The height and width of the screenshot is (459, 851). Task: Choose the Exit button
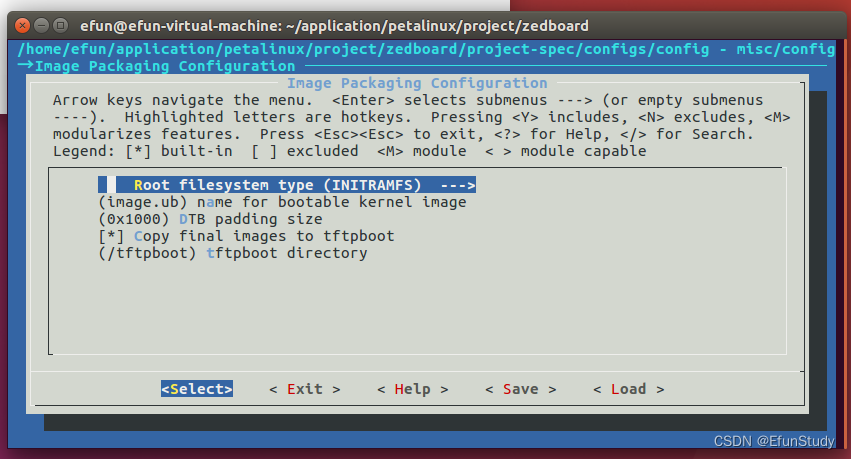(305, 389)
